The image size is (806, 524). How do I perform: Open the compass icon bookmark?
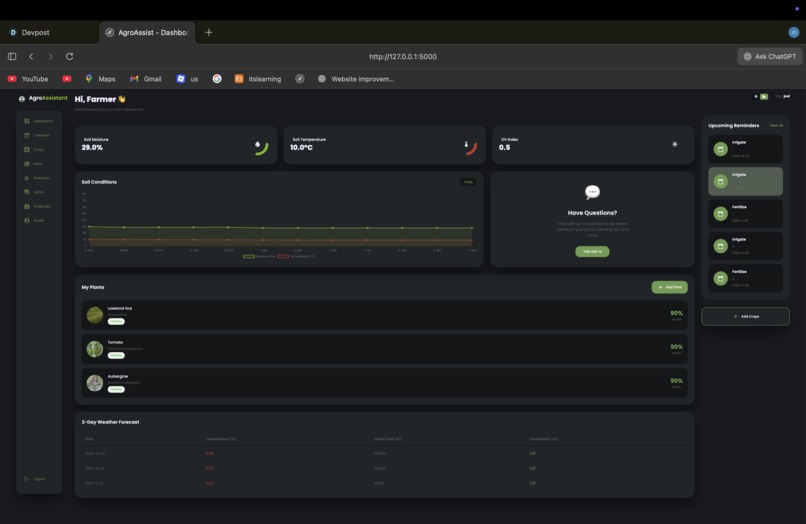click(x=300, y=79)
